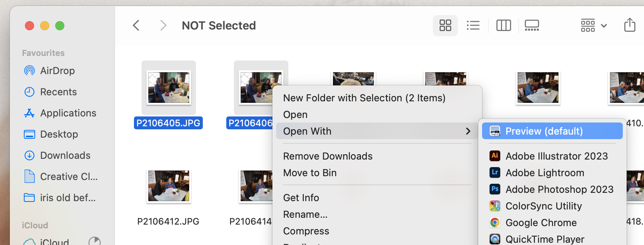
Task: Switch to icon grid view
Action: coord(445,25)
